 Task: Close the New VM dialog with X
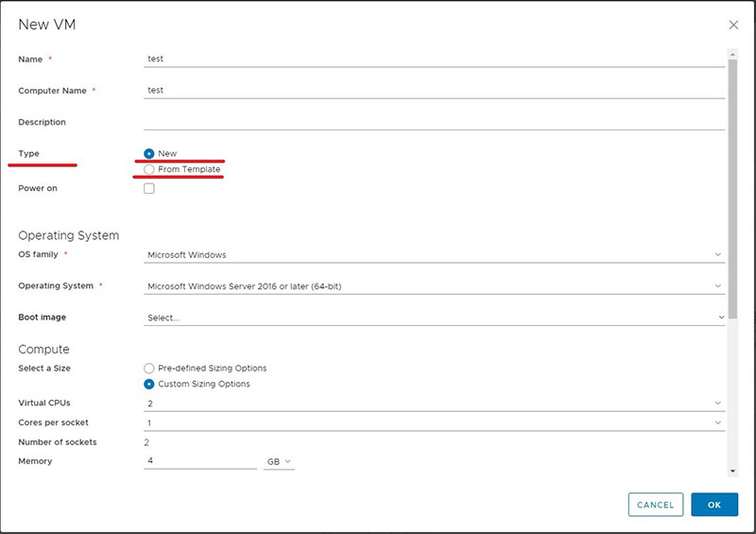tap(733, 25)
